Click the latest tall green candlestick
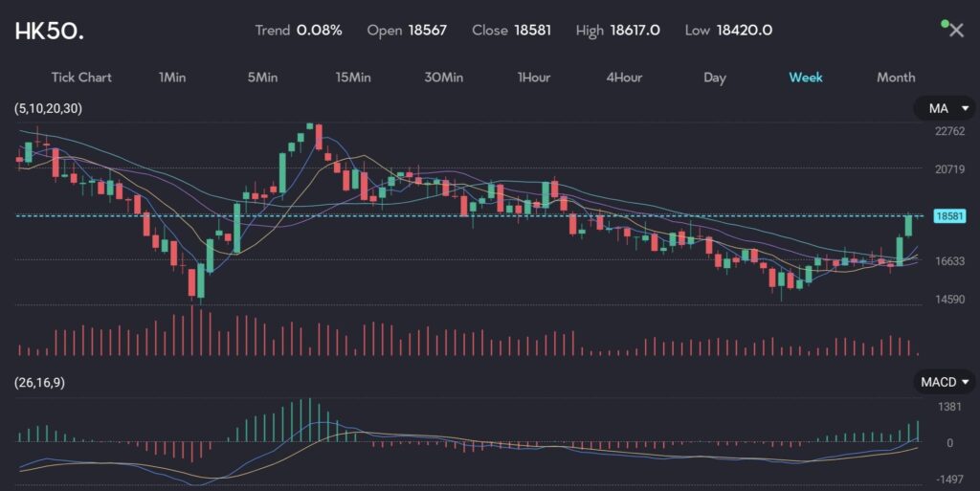The image size is (980, 491). tap(908, 225)
